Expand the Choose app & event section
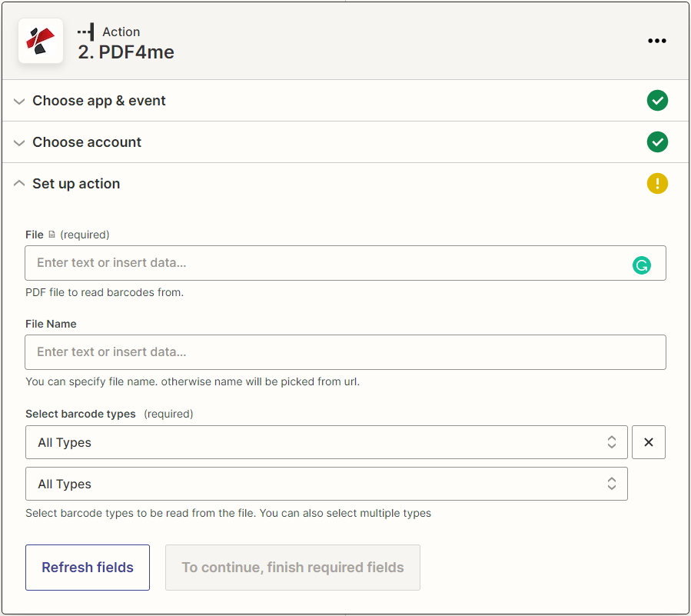691x616 pixels. pyautogui.click(x=98, y=101)
